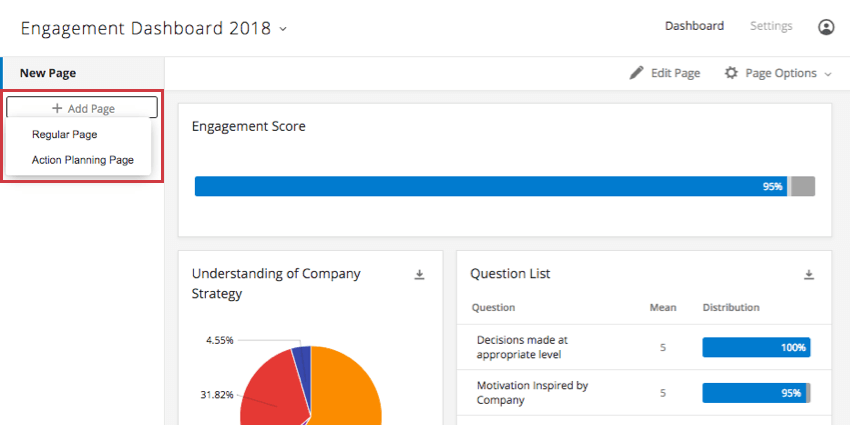This screenshot has width=850, height=425.
Task: Click the Question List widget title
Action: tap(510, 274)
